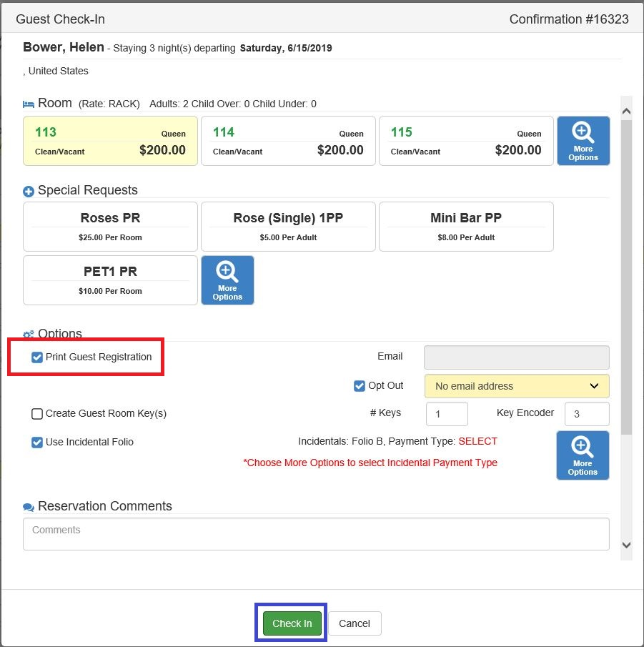644x647 pixels.
Task: Click the Cancel button
Action: [x=355, y=623]
